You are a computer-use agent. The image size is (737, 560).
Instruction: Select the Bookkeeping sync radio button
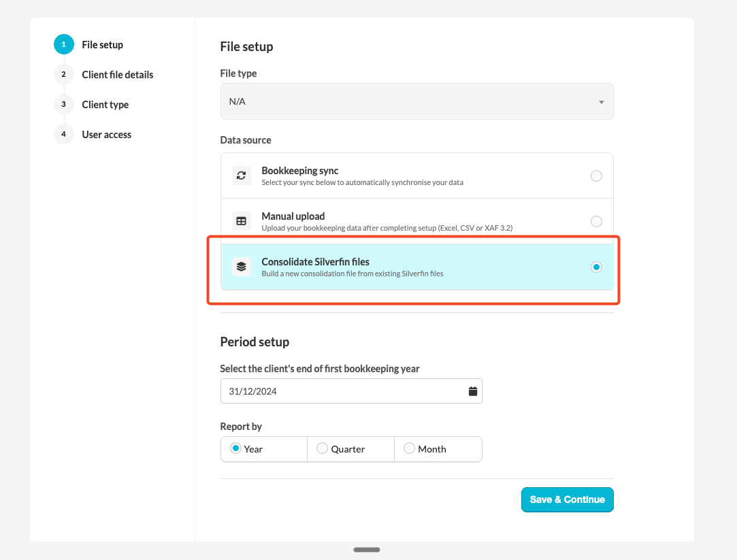coord(596,176)
